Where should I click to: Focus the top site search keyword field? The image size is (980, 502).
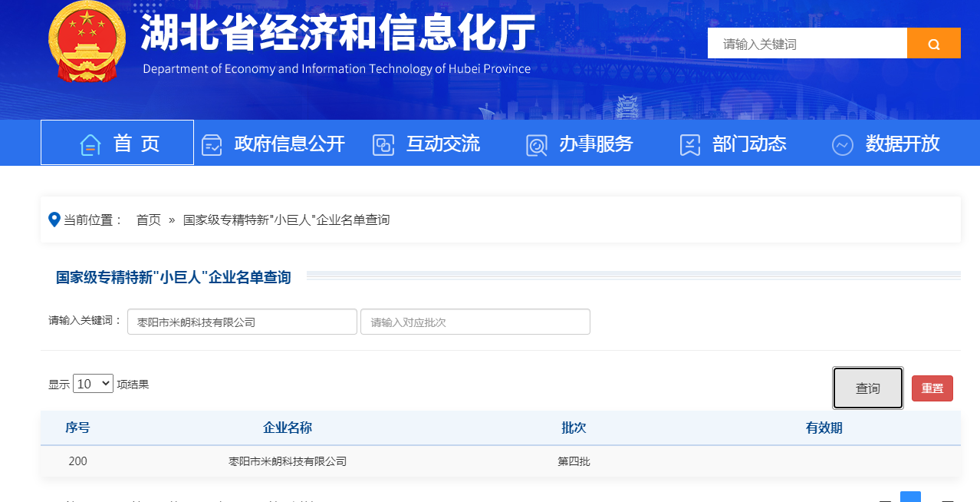807,44
